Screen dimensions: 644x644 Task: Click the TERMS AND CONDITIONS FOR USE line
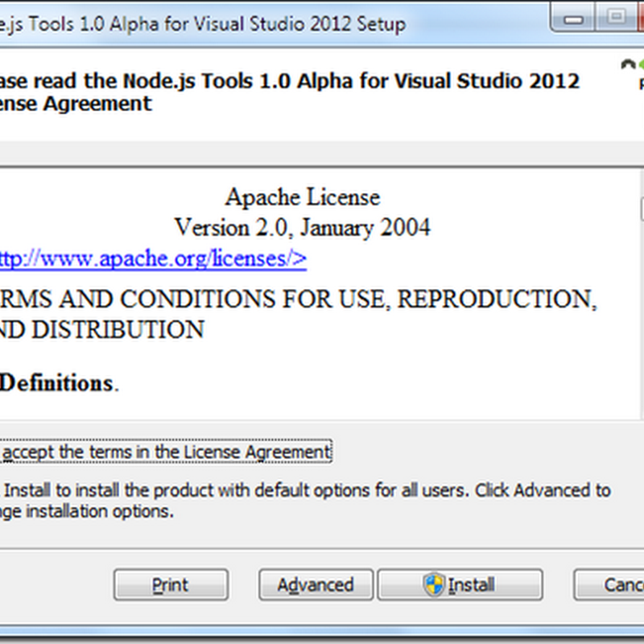[x=298, y=299]
